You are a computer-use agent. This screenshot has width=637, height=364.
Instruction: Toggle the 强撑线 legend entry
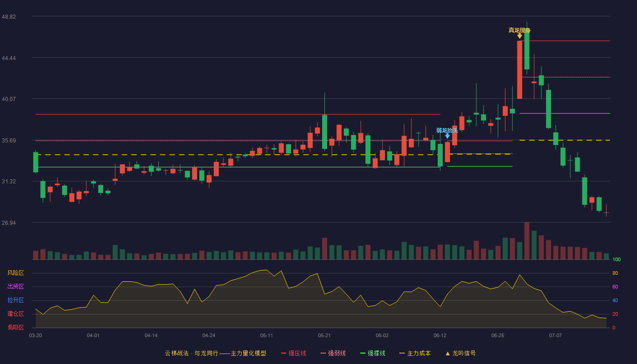[373, 353]
